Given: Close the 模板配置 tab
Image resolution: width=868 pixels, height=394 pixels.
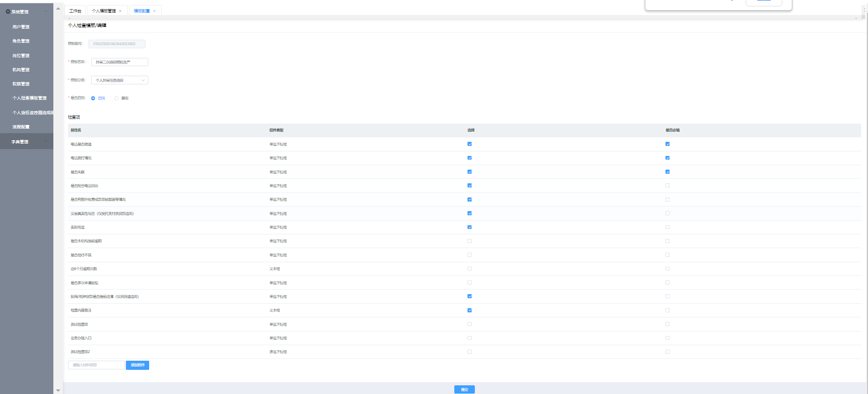Looking at the screenshot, I should (154, 11).
